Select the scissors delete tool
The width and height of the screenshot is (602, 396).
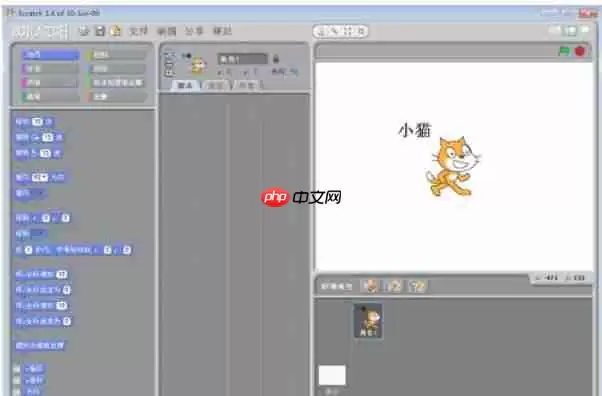pos(334,31)
